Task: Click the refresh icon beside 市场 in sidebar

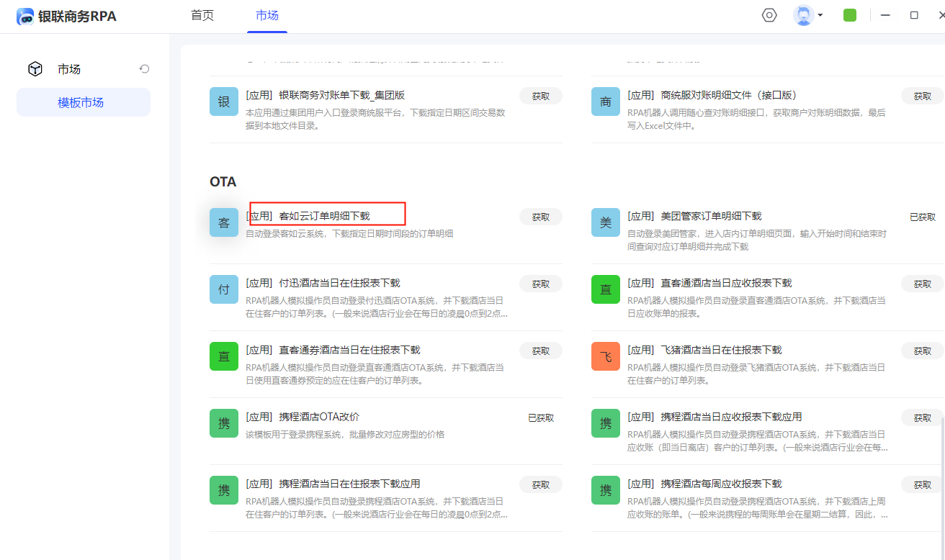Action: pyautogui.click(x=144, y=69)
